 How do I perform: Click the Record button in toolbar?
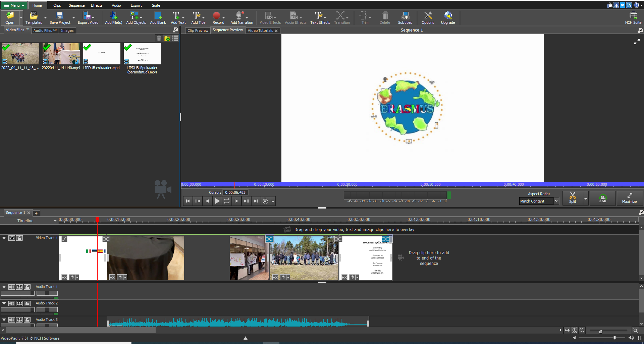[x=216, y=16]
